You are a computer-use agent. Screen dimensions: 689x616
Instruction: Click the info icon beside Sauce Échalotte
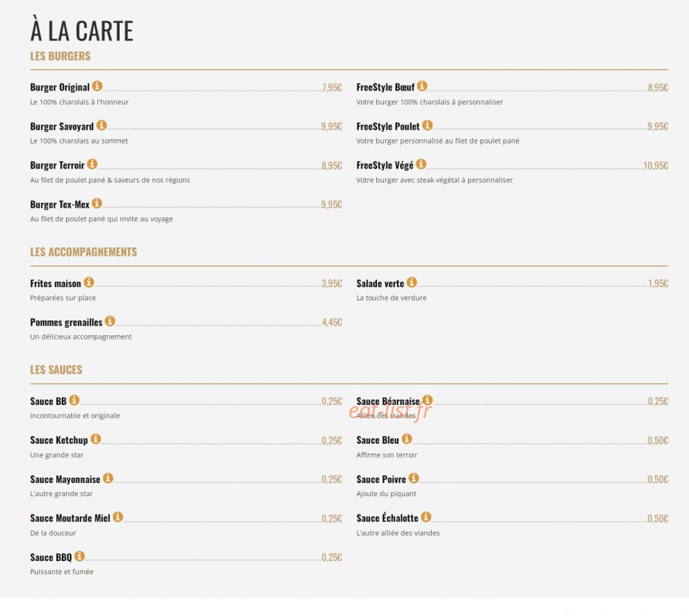[x=426, y=517]
